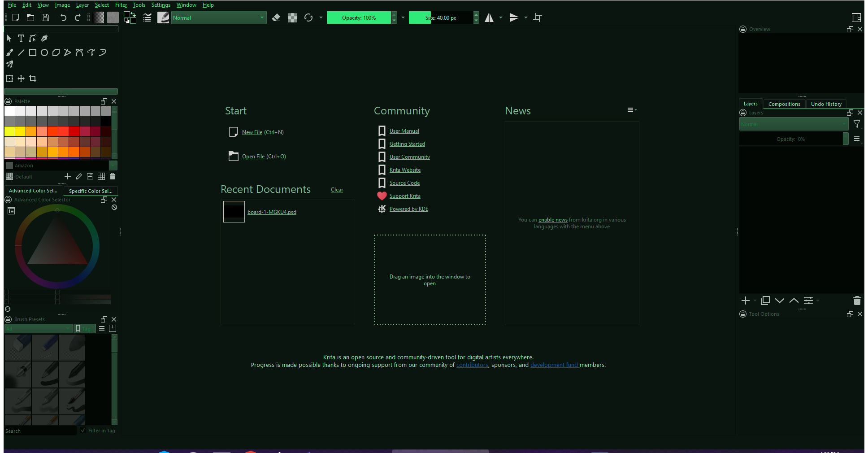Screen dimensions: 868x453
Task: Open the layer filter funnel menu
Action: coord(856,124)
